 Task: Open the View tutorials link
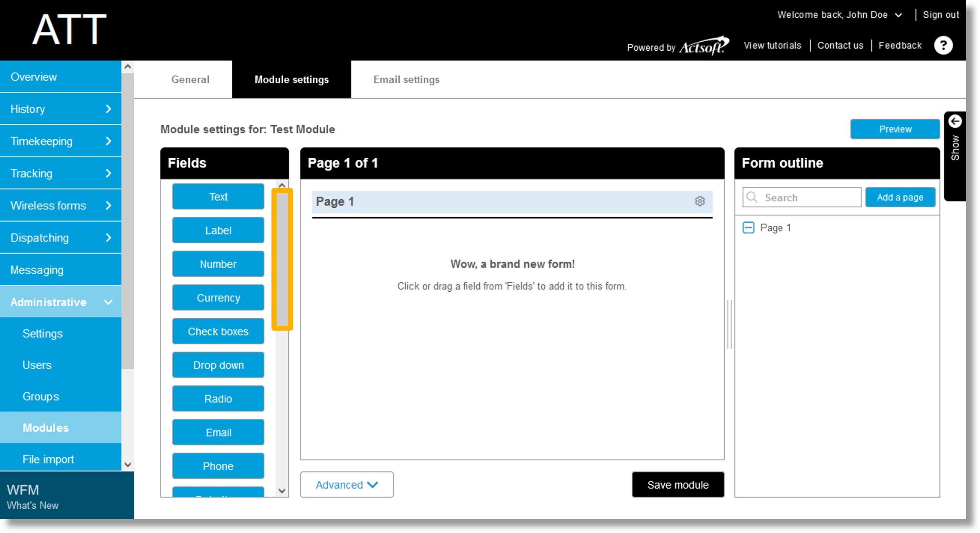coord(772,46)
